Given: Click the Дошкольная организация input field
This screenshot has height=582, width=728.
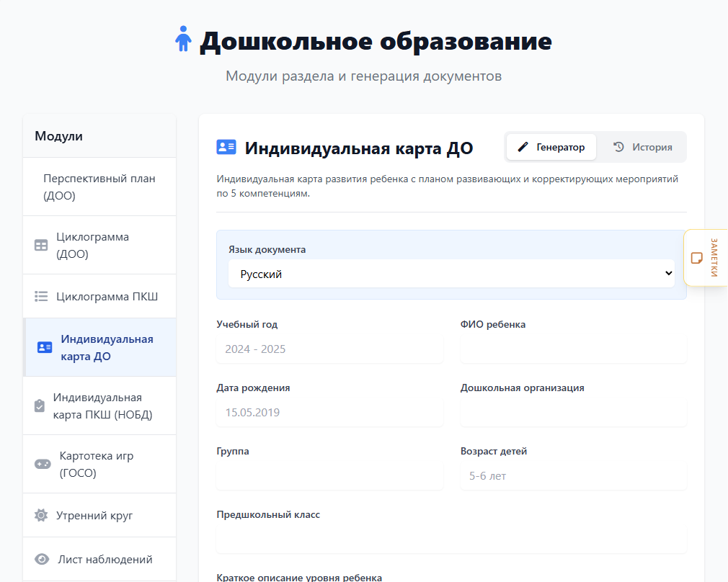Looking at the screenshot, I should (574, 413).
